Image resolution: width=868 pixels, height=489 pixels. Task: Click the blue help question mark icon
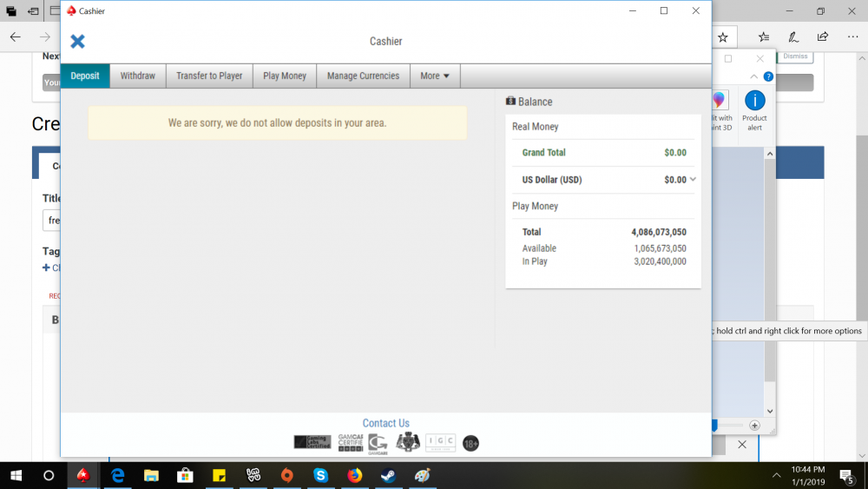tap(768, 77)
